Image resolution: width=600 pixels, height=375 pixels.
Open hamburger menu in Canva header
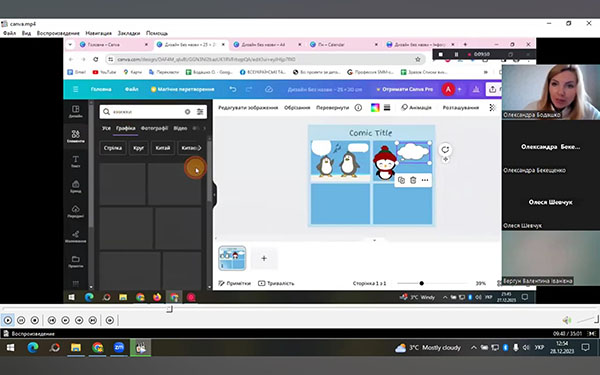coord(76,89)
